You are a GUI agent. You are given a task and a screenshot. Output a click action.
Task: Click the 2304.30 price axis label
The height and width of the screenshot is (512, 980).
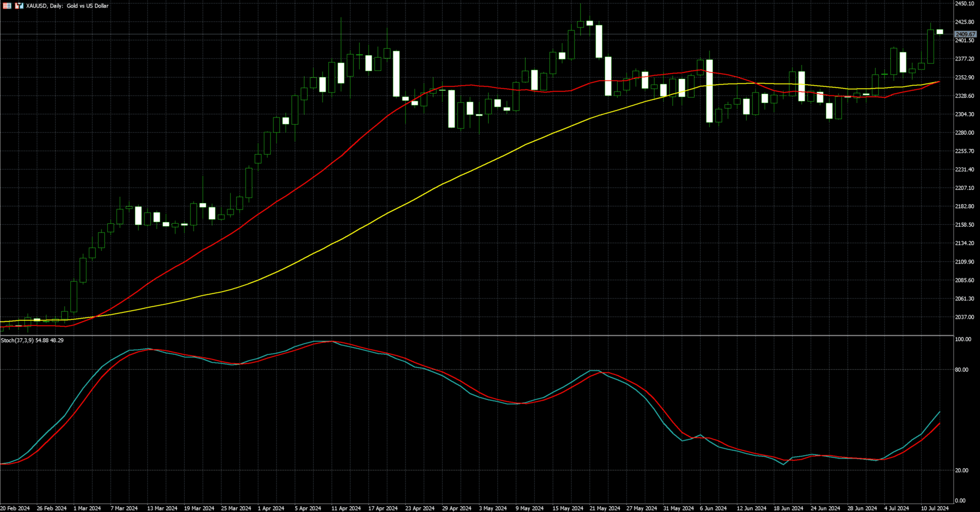click(964, 114)
